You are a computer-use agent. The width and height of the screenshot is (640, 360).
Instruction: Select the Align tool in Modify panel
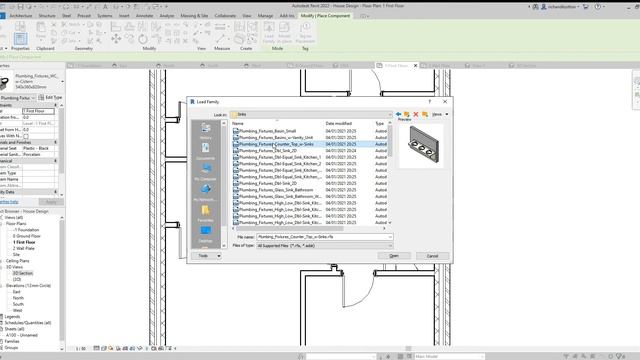116,27
